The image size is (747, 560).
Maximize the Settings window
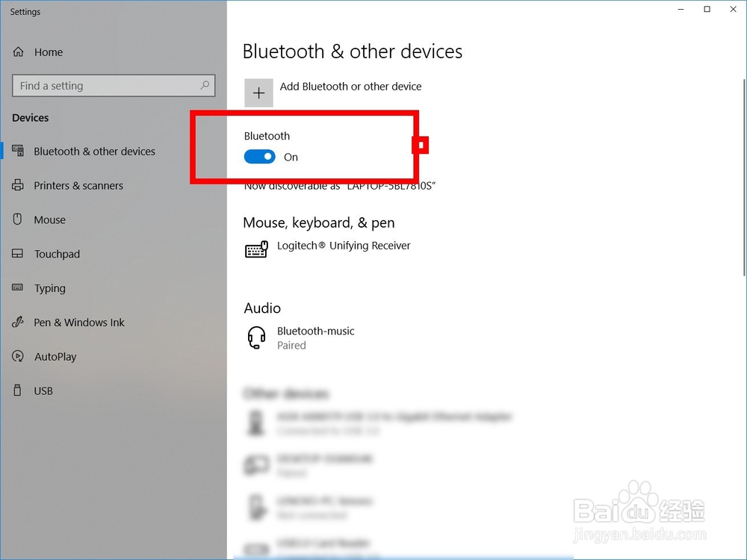click(707, 10)
